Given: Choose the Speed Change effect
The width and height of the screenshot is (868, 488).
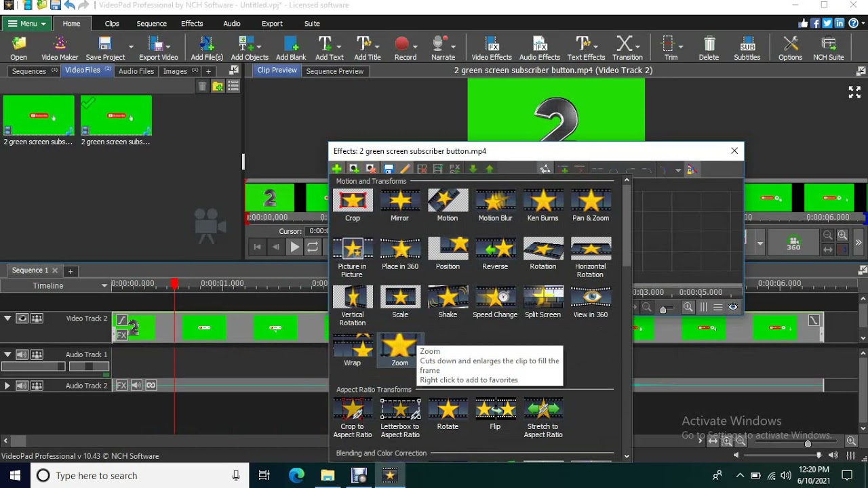Looking at the screenshot, I should pos(495,302).
